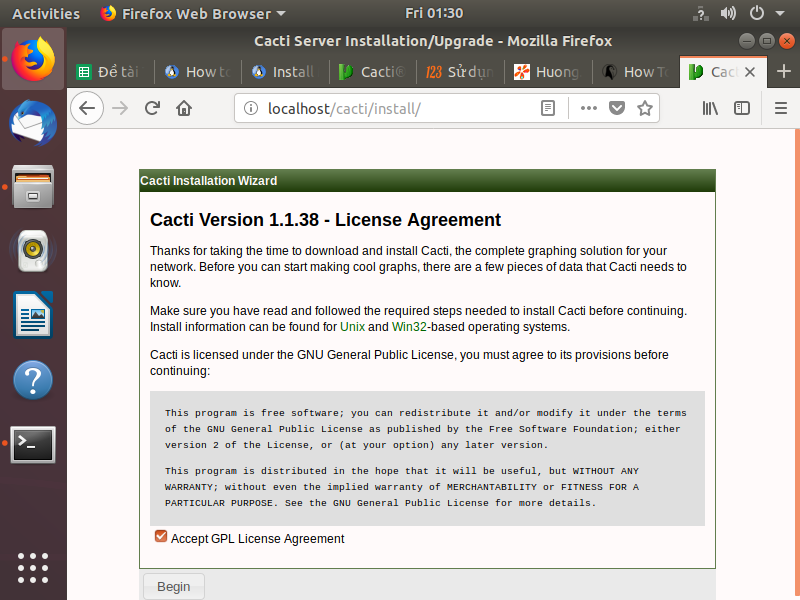Image resolution: width=800 pixels, height=600 pixels.
Task: Open LibreOffice Writer from dock
Action: coord(33,315)
